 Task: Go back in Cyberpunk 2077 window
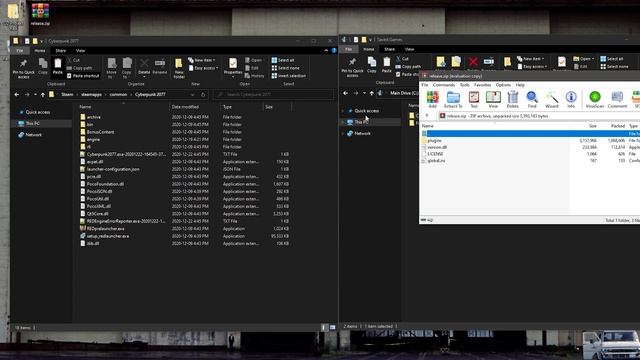click(17, 95)
